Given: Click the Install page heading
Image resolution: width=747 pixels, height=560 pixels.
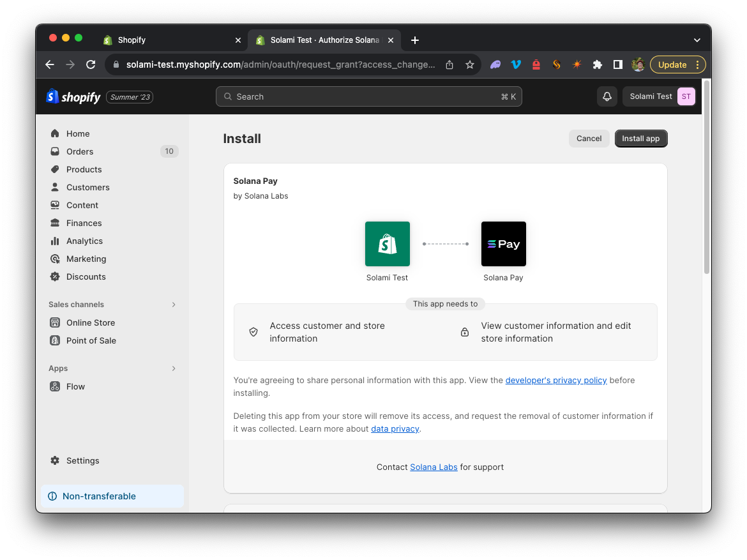Looking at the screenshot, I should pos(242,139).
